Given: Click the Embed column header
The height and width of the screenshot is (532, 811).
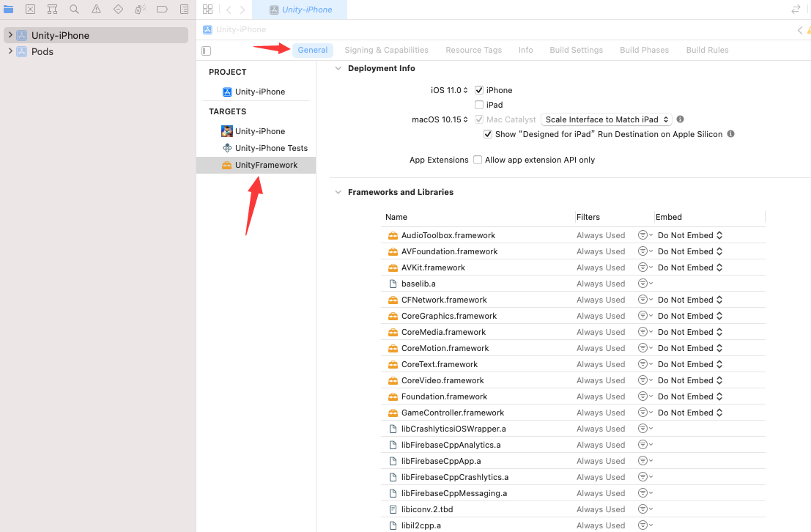Looking at the screenshot, I should pyautogui.click(x=669, y=217).
